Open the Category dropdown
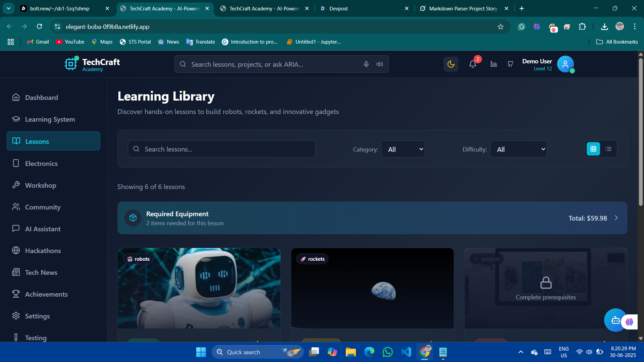Screen dimensions: 644x362 403,149
